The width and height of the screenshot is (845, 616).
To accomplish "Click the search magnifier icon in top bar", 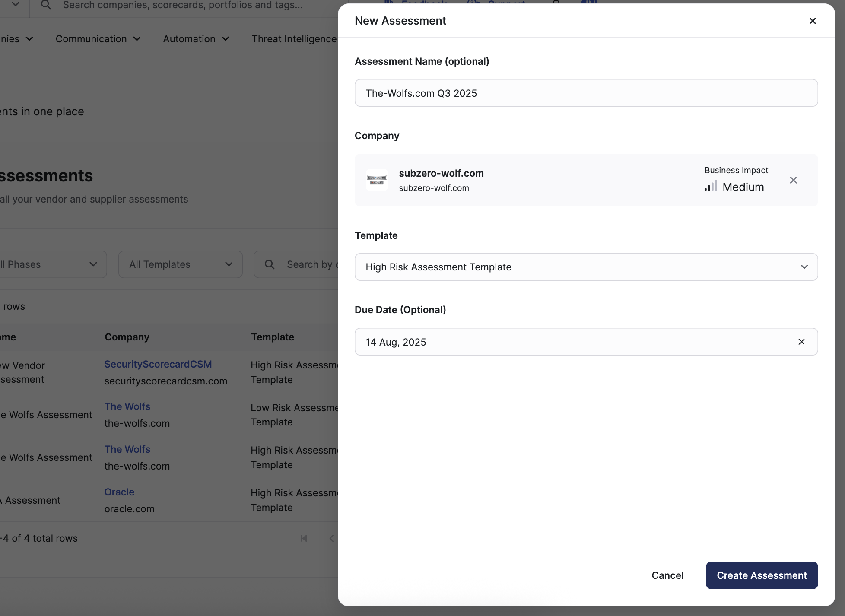I will click(x=46, y=5).
